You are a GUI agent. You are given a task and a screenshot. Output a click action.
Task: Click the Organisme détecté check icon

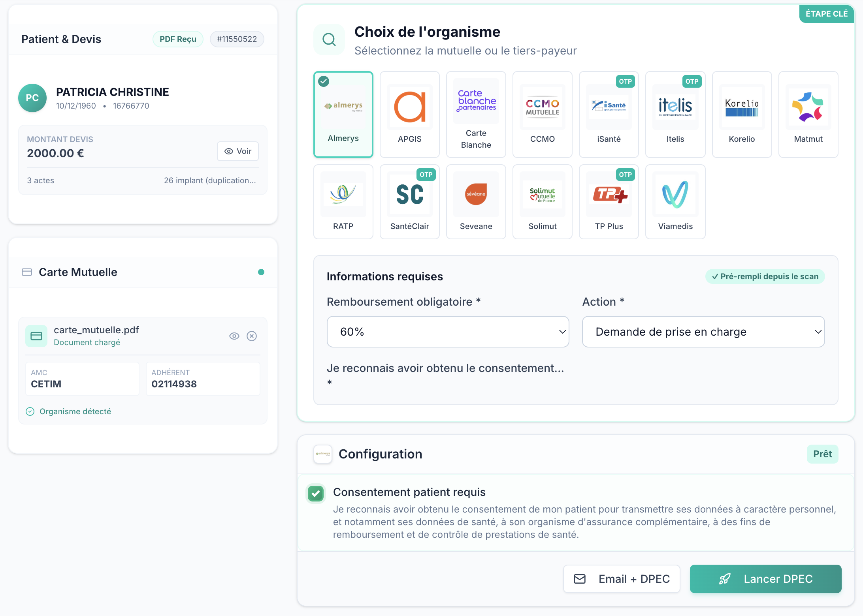click(x=30, y=411)
